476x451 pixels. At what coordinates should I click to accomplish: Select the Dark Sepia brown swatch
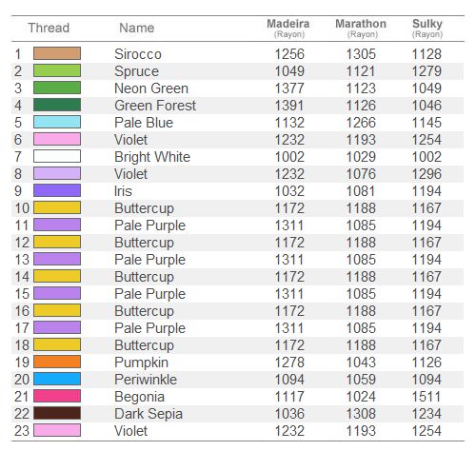57,413
